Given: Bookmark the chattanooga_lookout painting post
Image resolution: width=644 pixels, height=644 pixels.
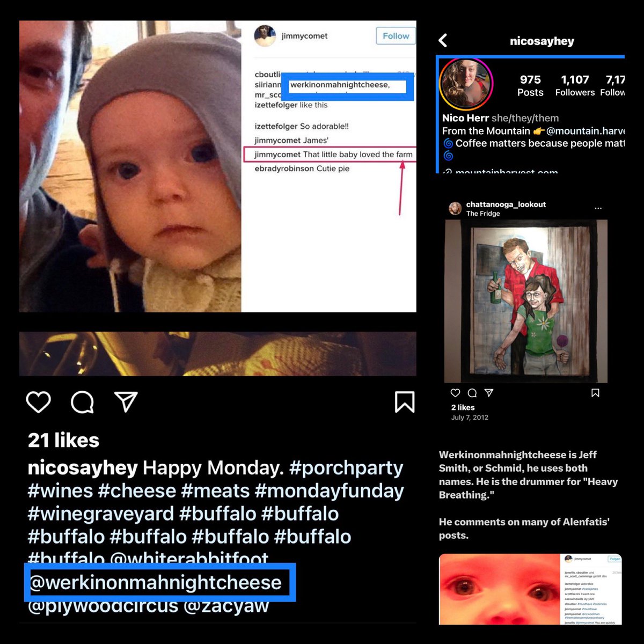Looking at the screenshot, I should pos(595,393).
